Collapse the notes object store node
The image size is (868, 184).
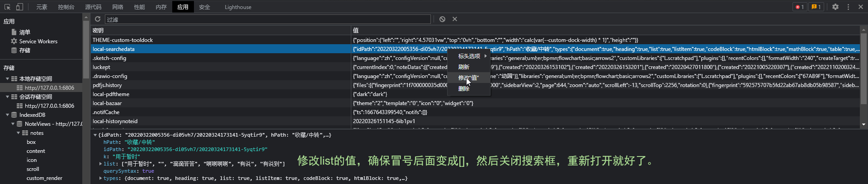[19, 133]
